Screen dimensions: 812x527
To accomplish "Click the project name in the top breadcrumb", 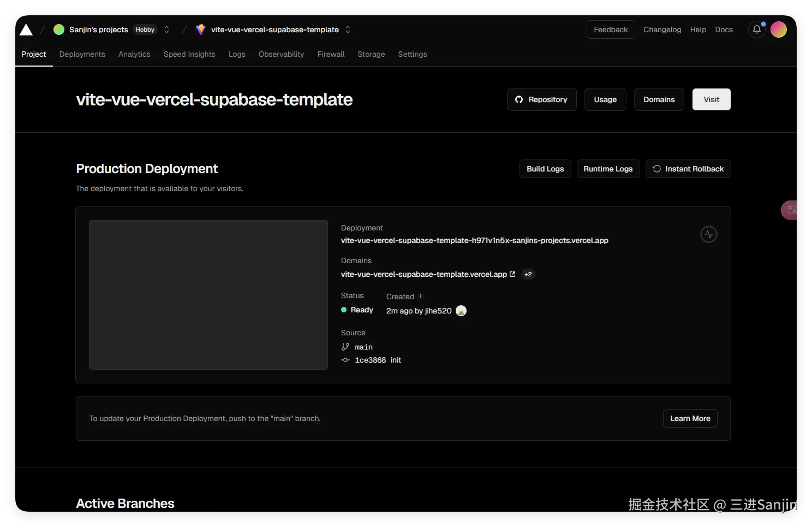I will pyautogui.click(x=275, y=29).
